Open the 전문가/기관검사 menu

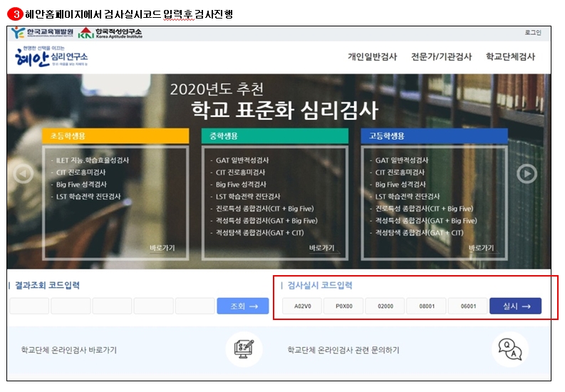[441, 57]
